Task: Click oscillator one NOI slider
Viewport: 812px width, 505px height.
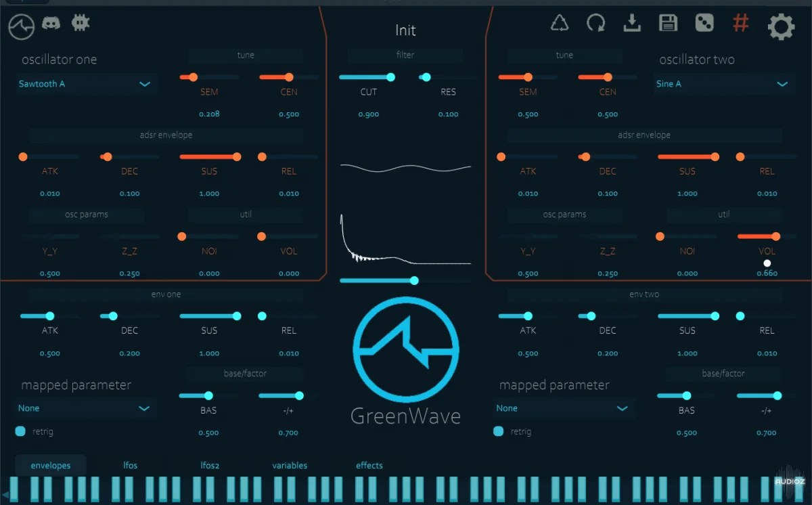Action: 209,236
